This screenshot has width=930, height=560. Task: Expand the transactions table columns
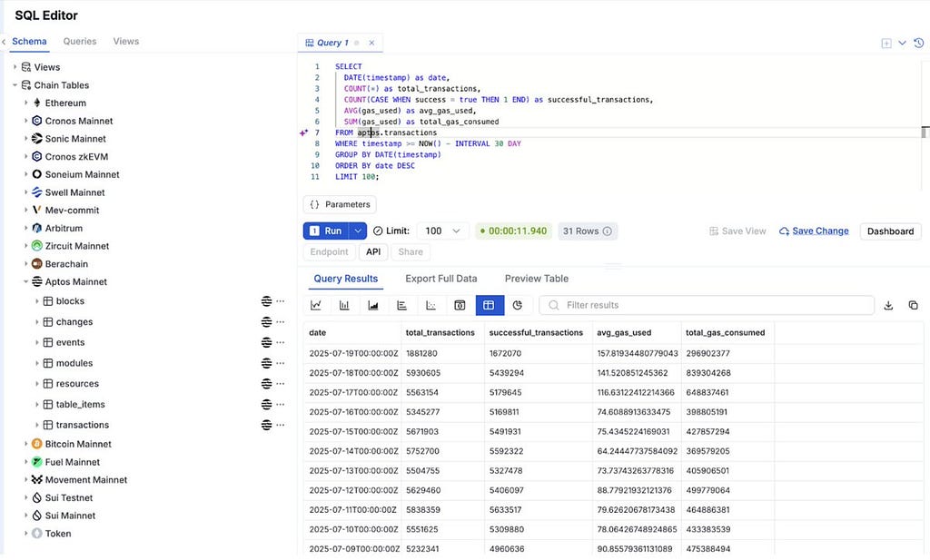tap(36, 425)
